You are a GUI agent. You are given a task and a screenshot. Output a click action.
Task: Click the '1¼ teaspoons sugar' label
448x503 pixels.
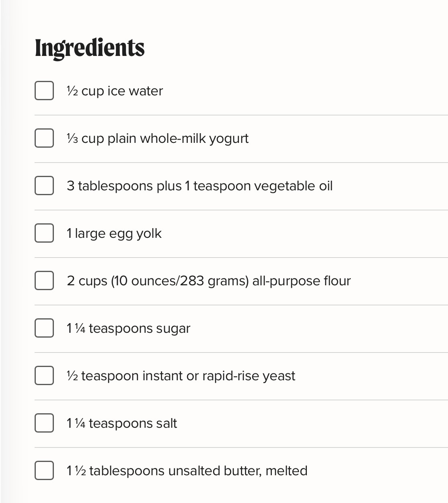(x=128, y=328)
